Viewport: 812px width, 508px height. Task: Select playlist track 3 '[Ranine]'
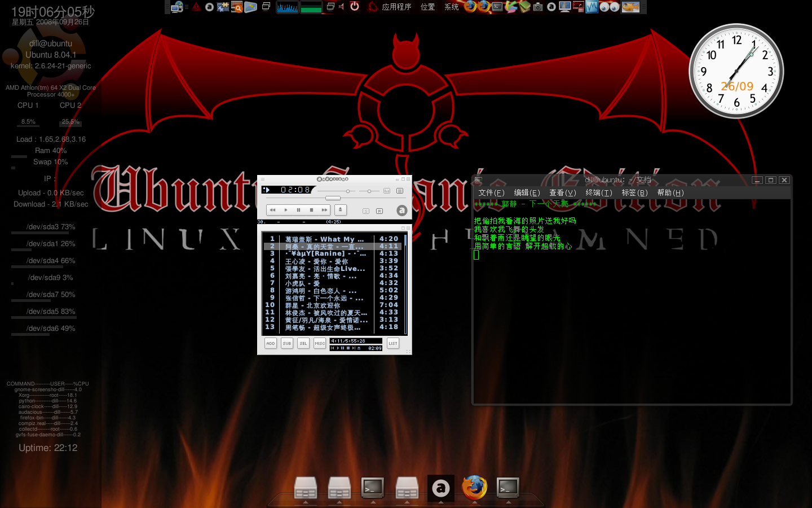[x=332, y=253]
